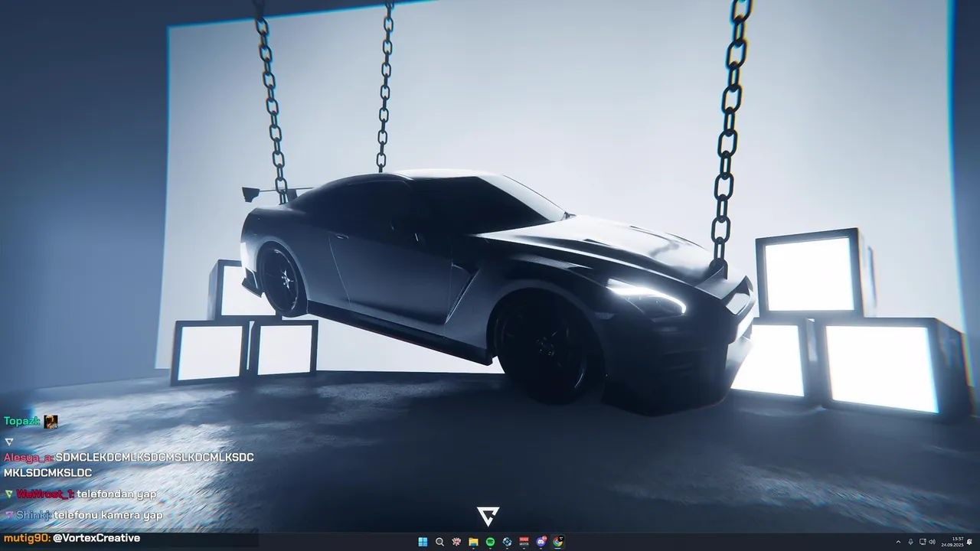
Task: Click the Alesya_a chat username
Action: pyautogui.click(x=27, y=457)
